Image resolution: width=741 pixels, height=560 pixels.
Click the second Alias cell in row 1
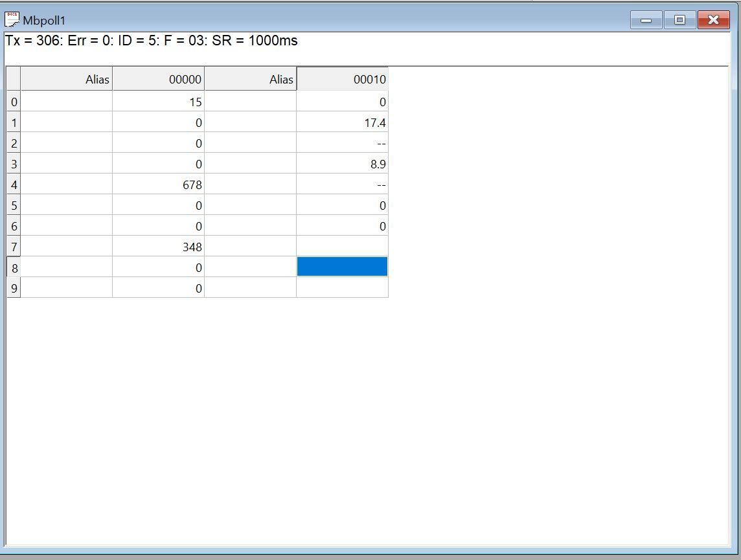coord(251,122)
